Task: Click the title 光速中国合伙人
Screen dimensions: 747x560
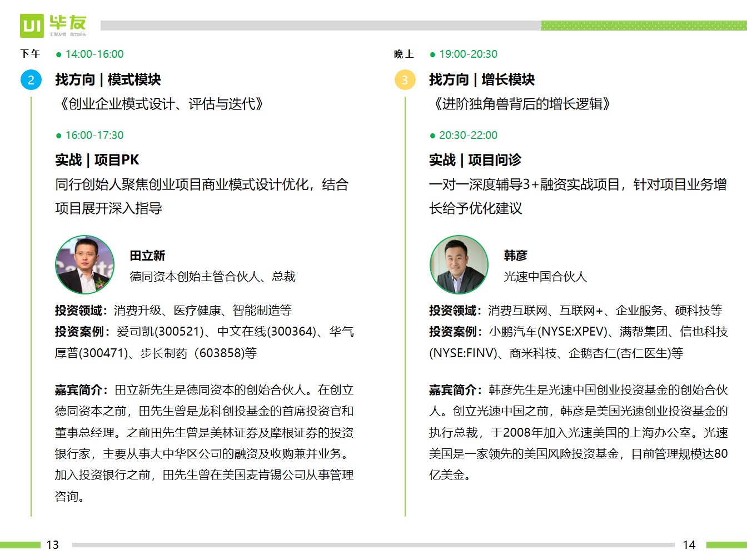Action: point(545,277)
